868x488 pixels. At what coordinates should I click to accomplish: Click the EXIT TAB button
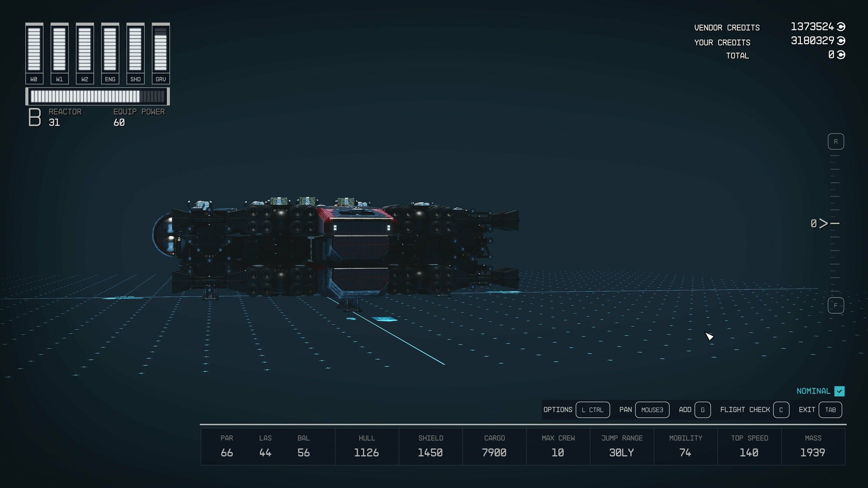click(x=830, y=410)
